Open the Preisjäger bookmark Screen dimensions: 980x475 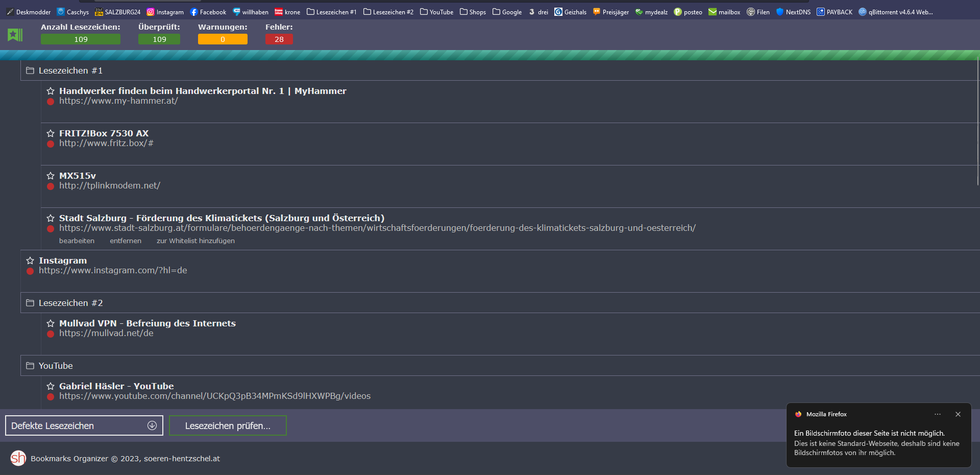click(x=610, y=12)
